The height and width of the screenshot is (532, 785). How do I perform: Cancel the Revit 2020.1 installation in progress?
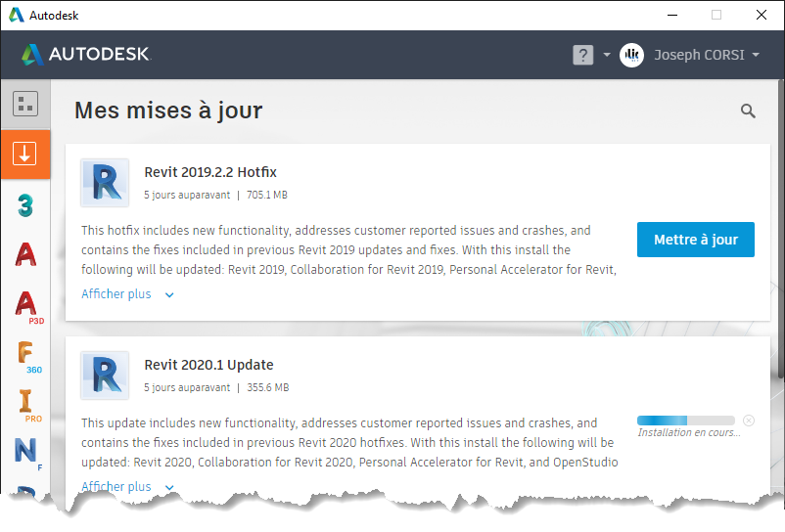coord(749,421)
